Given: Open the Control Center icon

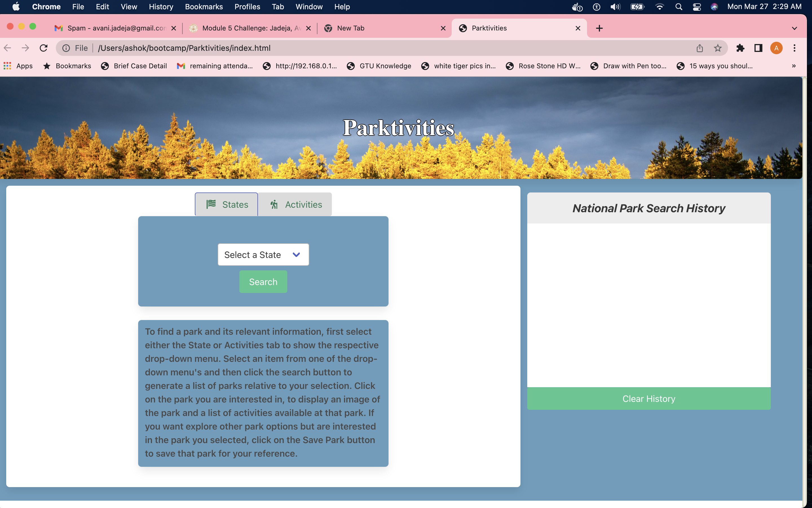Looking at the screenshot, I should coord(697,7).
